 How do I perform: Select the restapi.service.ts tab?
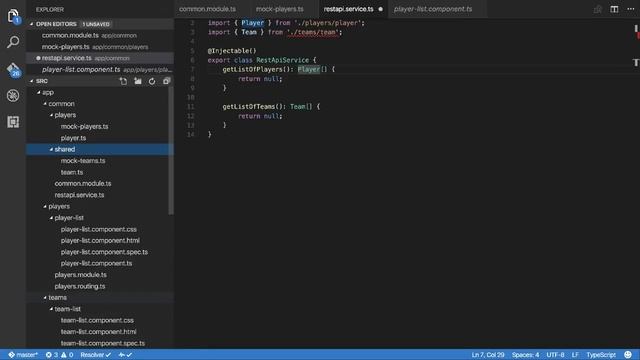point(349,9)
